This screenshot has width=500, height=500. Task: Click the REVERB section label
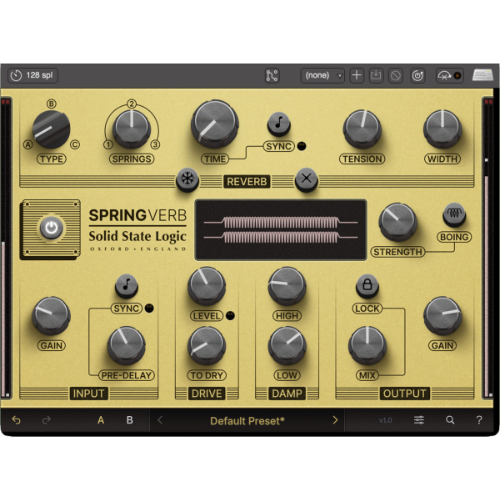(247, 181)
